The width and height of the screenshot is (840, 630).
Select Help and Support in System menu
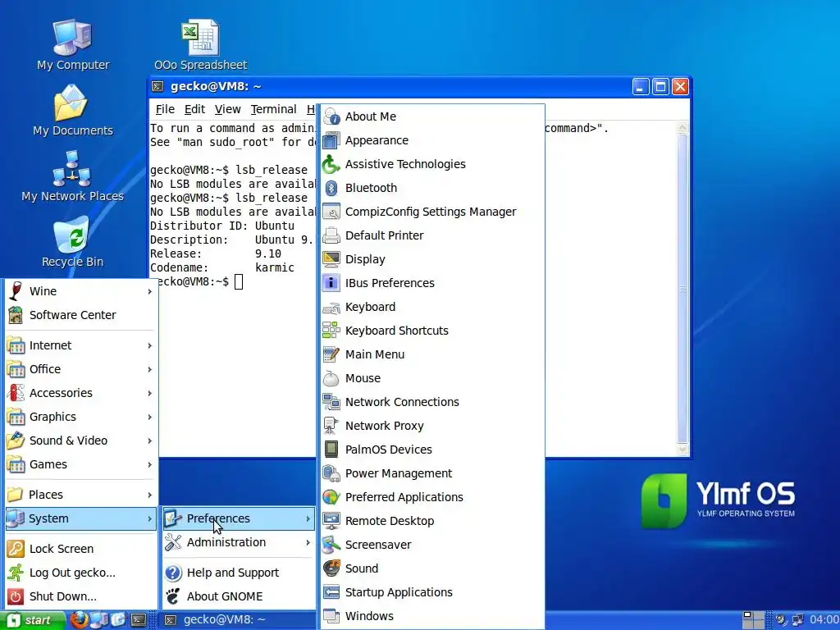point(239,573)
